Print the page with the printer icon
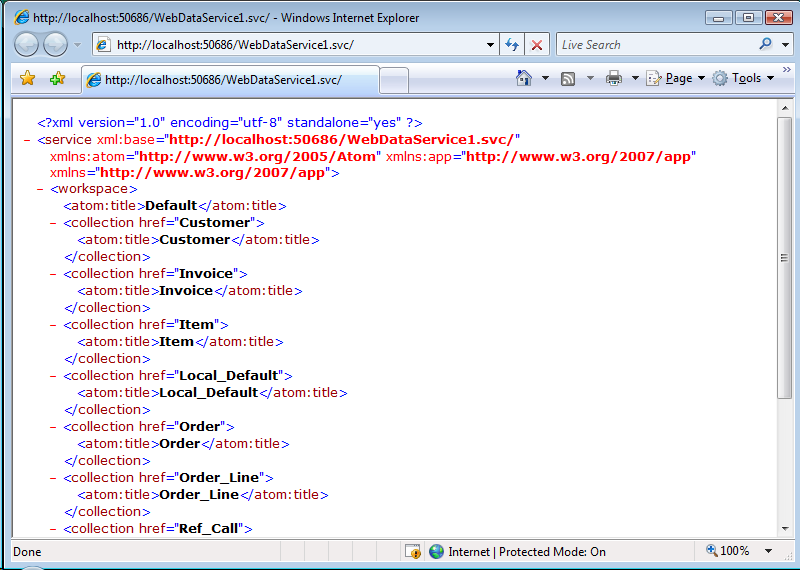800x570 pixels. click(614, 78)
